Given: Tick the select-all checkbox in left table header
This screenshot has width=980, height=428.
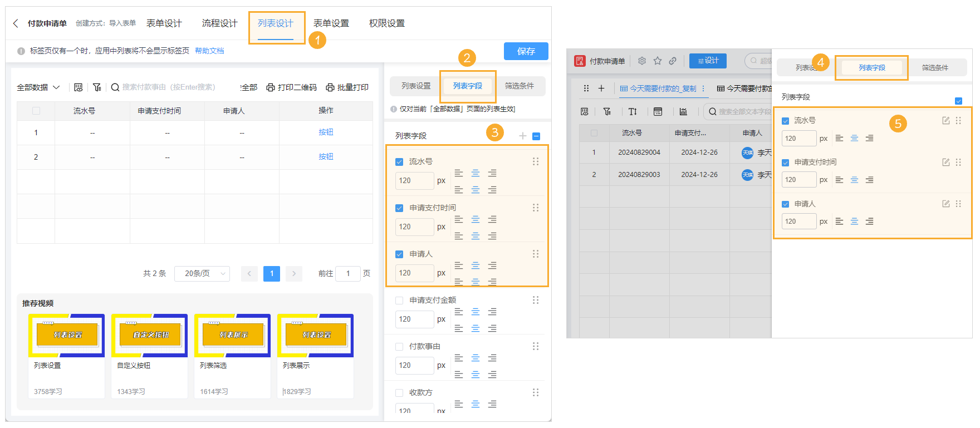Looking at the screenshot, I should click(x=36, y=111).
